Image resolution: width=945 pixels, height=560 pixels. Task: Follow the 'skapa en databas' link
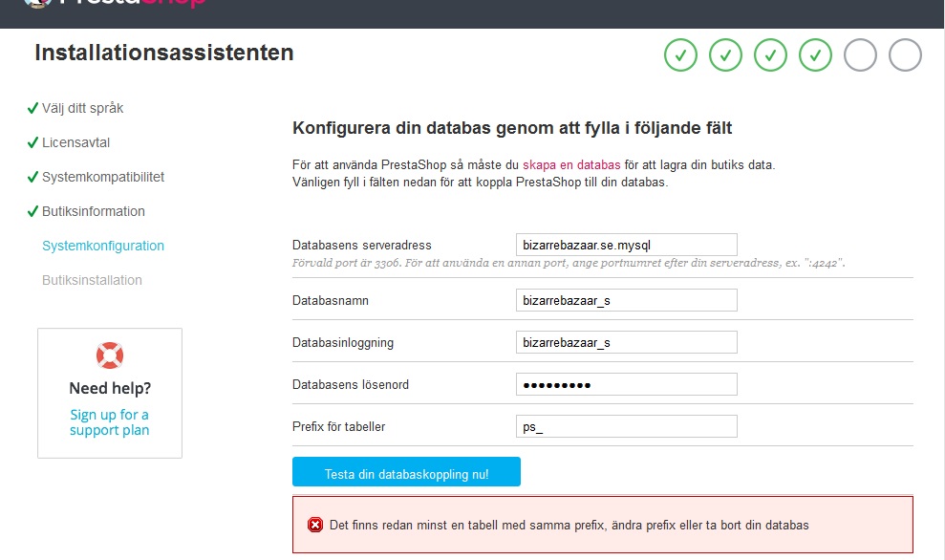(x=571, y=164)
